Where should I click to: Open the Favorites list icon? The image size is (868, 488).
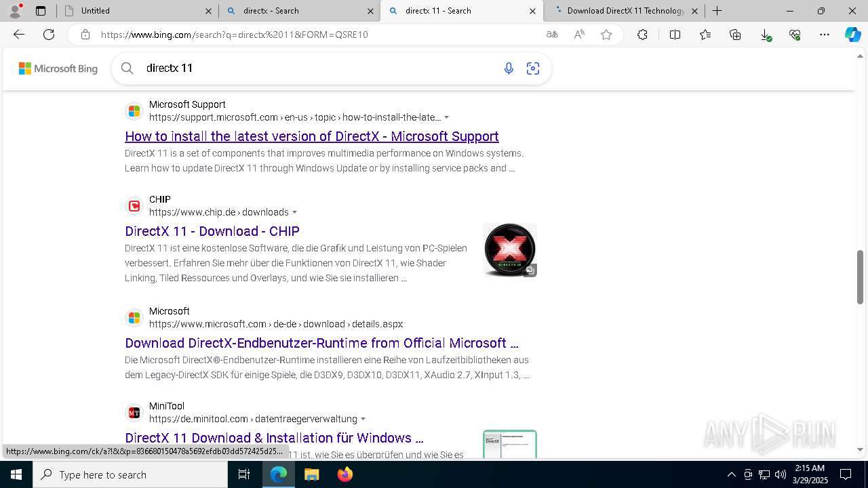[705, 35]
